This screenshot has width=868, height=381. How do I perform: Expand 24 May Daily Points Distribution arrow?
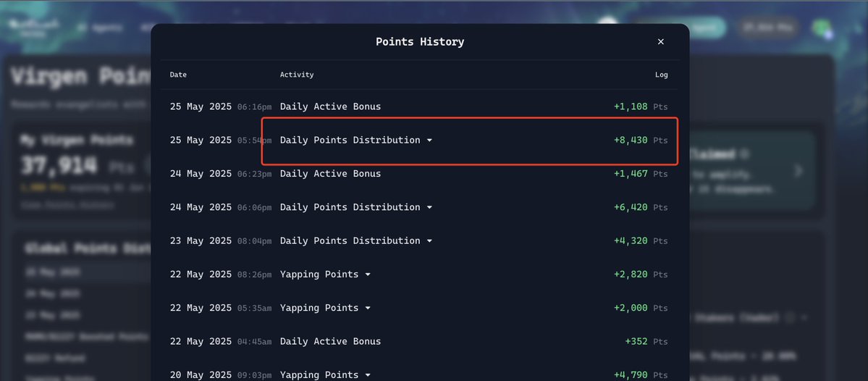click(x=429, y=208)
